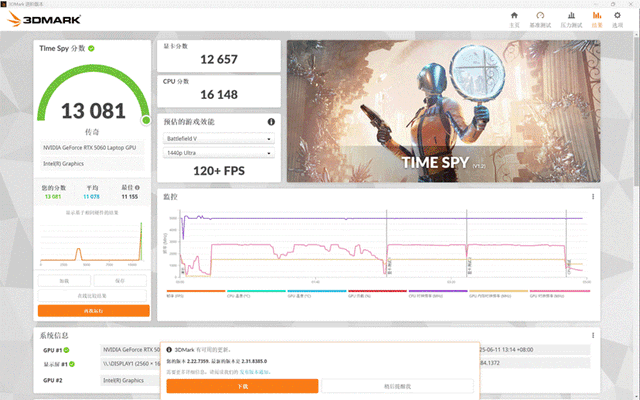
Task: Click the 在线比较结果 compare online button
Action: tap(92, 296)
